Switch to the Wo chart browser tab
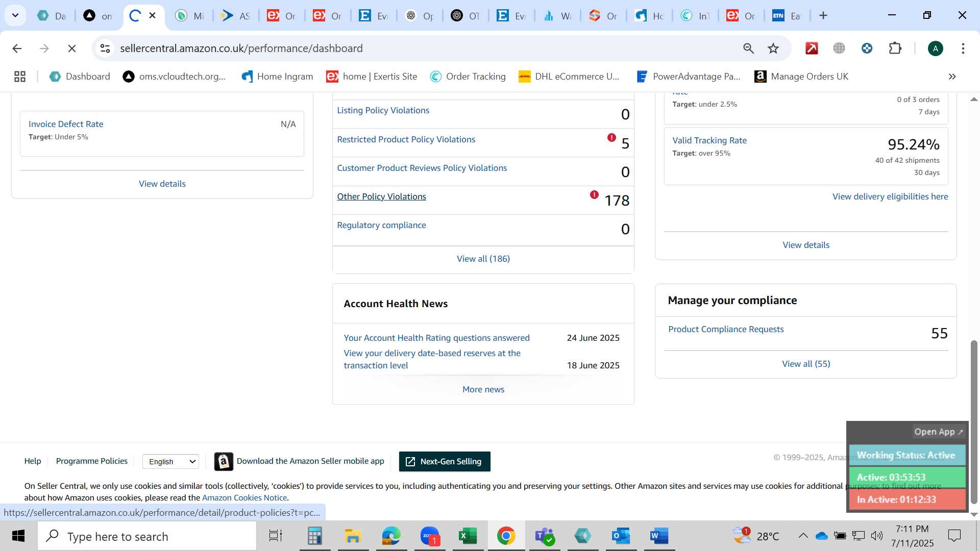 point(557,16)
